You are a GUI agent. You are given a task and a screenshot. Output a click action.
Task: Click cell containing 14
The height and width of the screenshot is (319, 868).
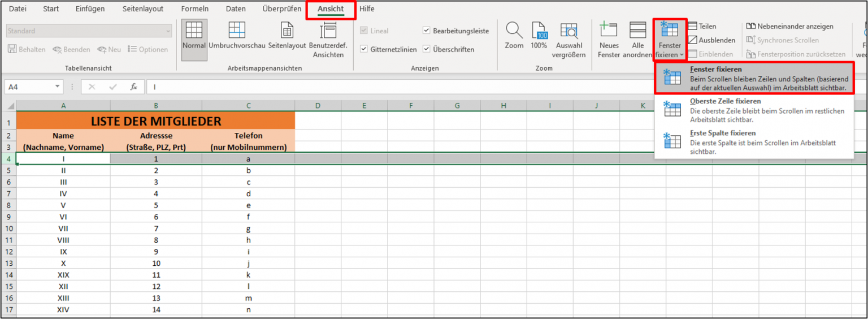tap(156, 309)
